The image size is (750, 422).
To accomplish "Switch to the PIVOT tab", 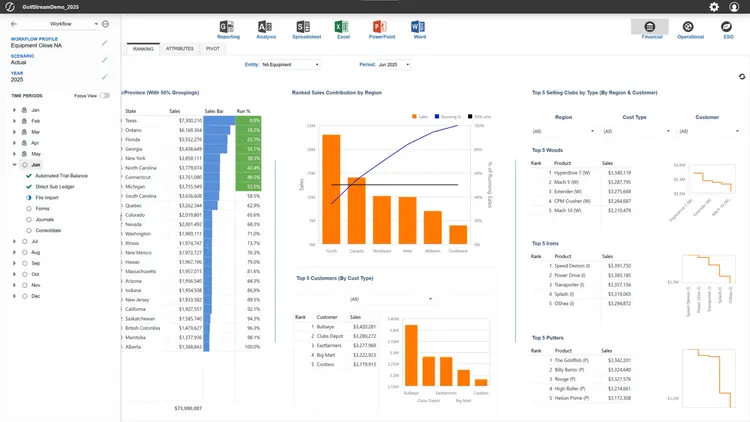I will 212,48.
